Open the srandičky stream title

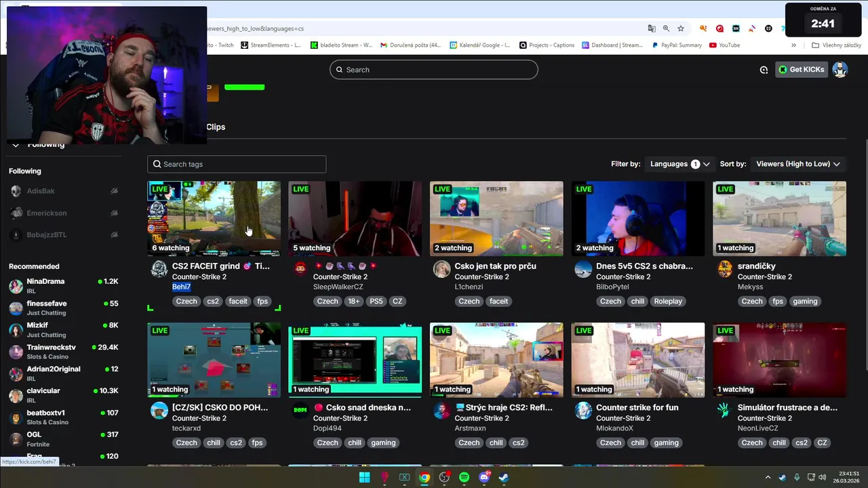[756, 266]
